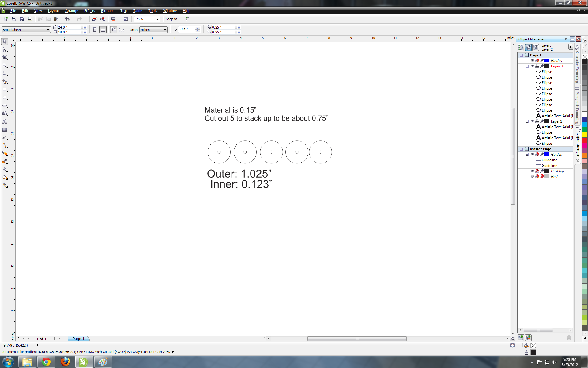588x368 pixels.
Task: Show the hidden Grid layer
Action: [532, 176]
